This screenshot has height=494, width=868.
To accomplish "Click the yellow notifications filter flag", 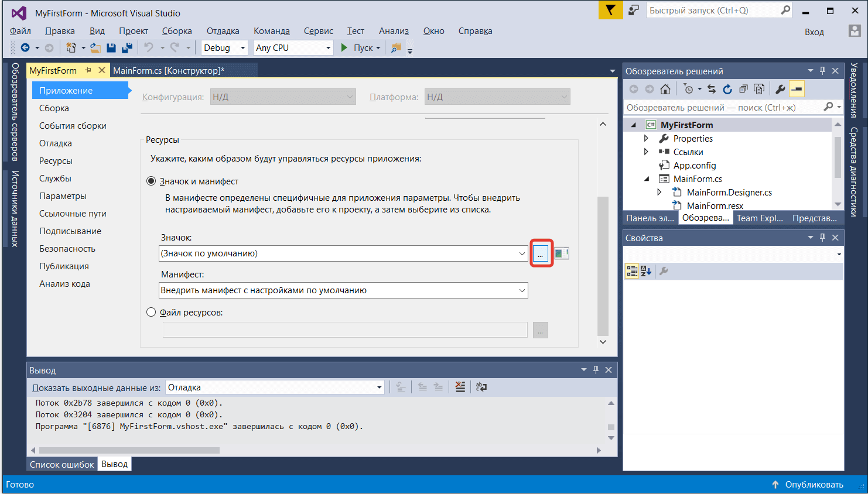I will 610,10.
